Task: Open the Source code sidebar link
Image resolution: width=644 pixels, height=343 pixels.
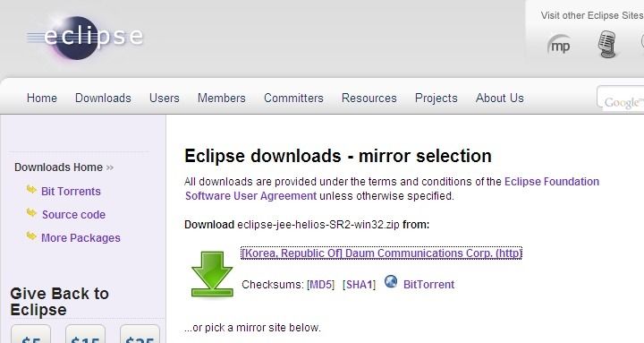Action: coord(73,214)
